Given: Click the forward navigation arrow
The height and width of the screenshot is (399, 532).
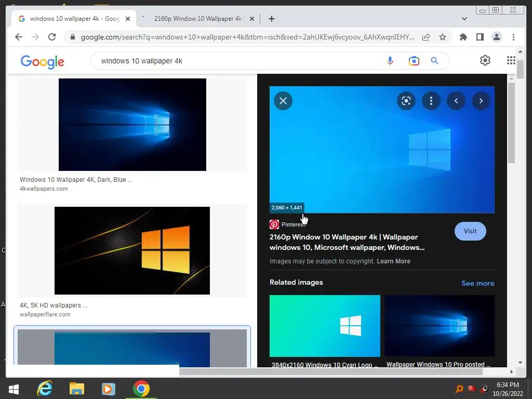Looking at the screenshot, I should 35,37.
